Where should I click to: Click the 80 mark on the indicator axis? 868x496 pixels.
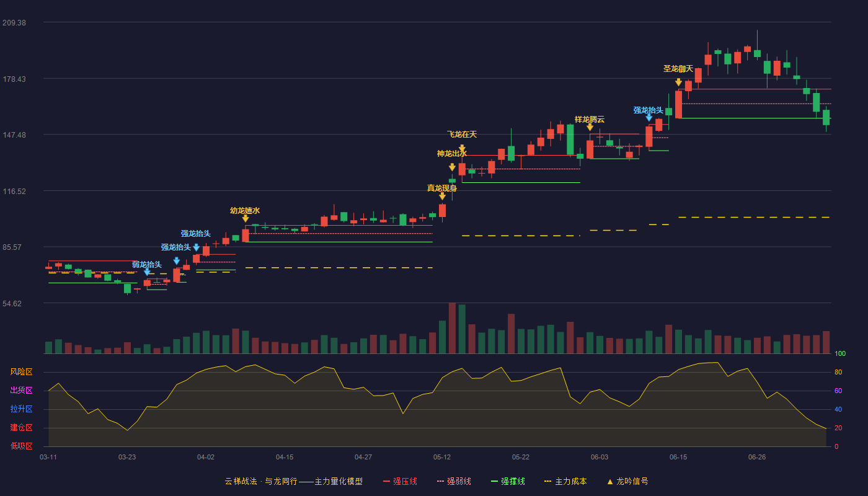[838, 372]
